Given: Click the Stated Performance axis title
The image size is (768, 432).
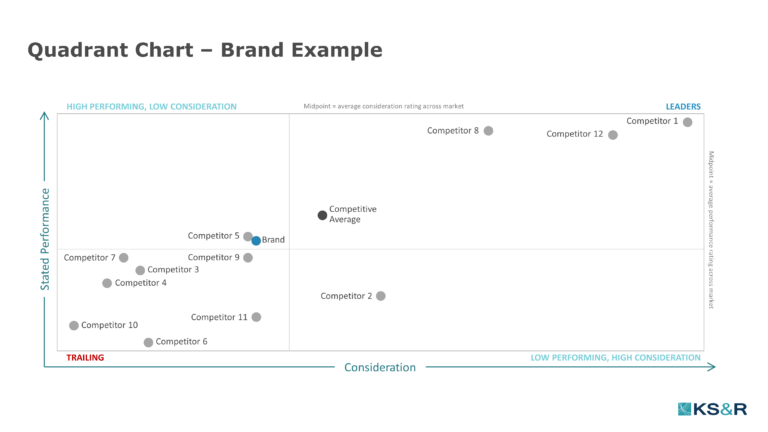Looking at the screenshot, I should (45, 240).
